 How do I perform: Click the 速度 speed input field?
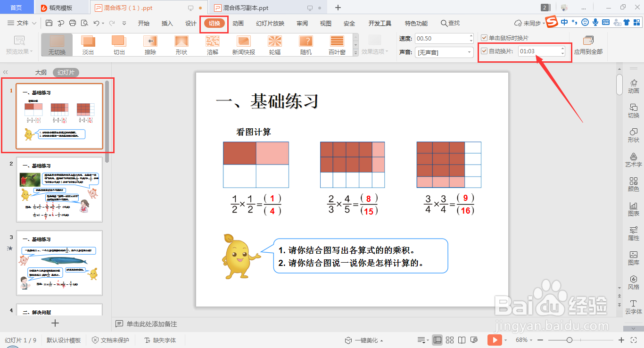(445, 39)
